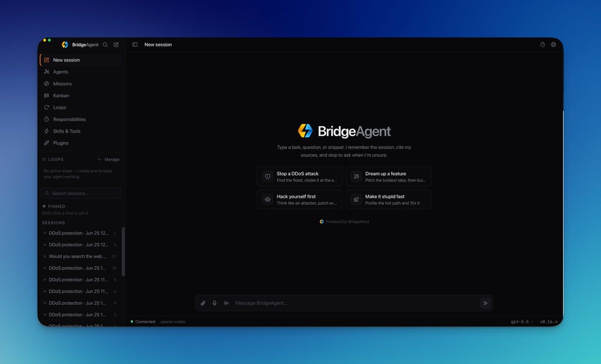Click the search icon beside the BridgeAgent title
The image size is (601, 364).
(105, 45)
